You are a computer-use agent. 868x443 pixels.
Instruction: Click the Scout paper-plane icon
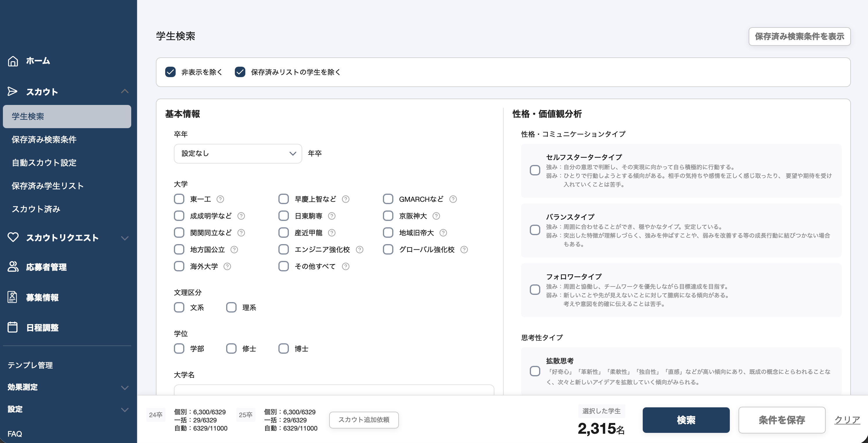12,92
